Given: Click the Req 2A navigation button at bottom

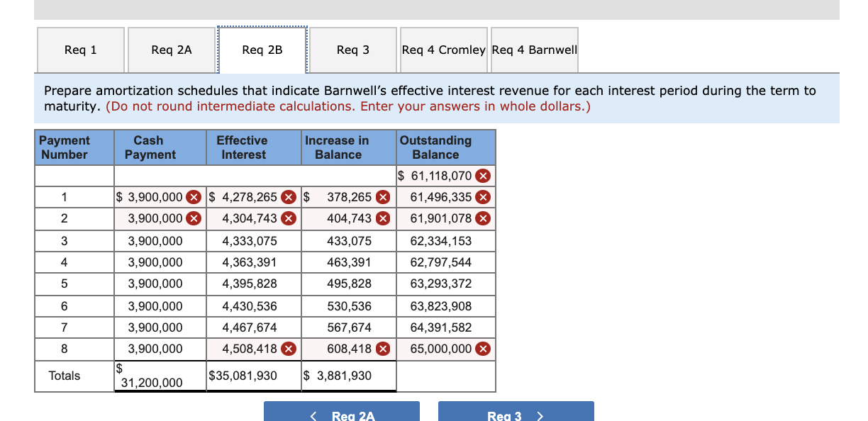Looking at the screenshot, I should (x=342, y=413).
